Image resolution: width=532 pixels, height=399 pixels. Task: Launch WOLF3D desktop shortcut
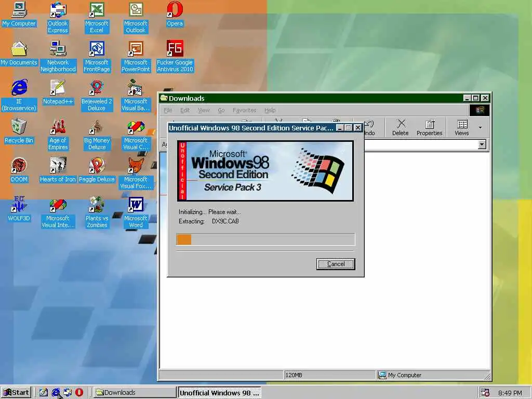(19, 209)
